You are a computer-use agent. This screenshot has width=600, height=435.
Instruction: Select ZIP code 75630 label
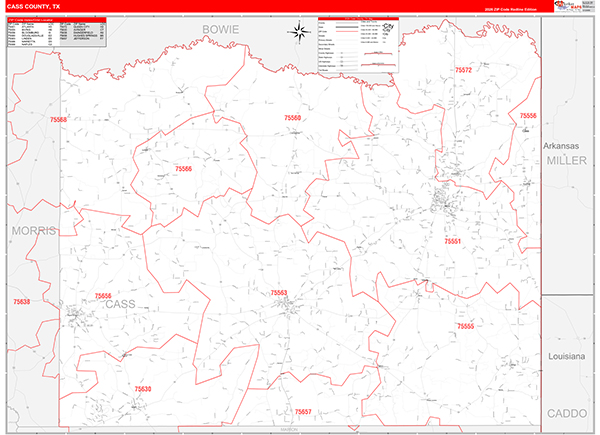tap(143, 389)
